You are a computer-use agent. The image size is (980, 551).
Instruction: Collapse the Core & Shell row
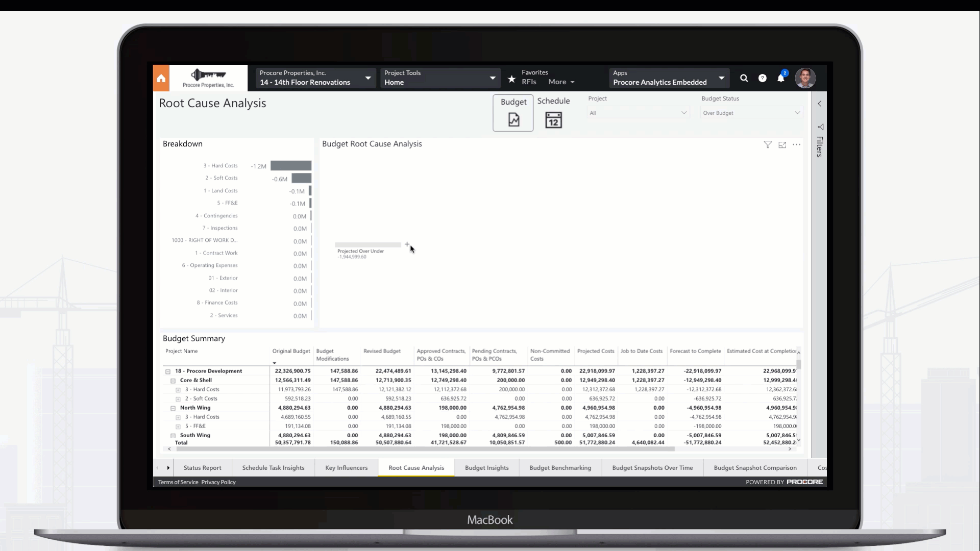(x=173, y=381)
